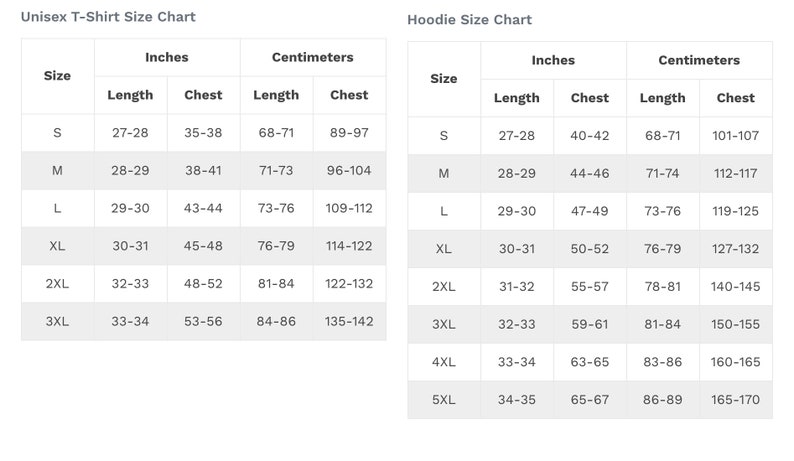
Task: Click the Unisex T-Shirt Size Chart heading
Action: point(108,17)
